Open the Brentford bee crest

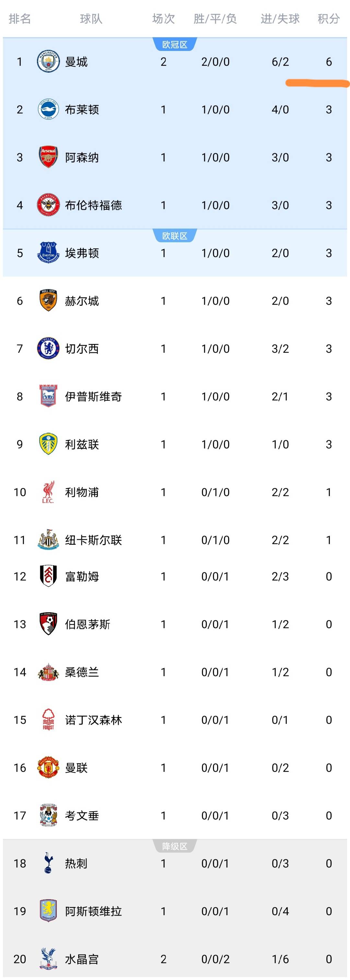[48, 205]
